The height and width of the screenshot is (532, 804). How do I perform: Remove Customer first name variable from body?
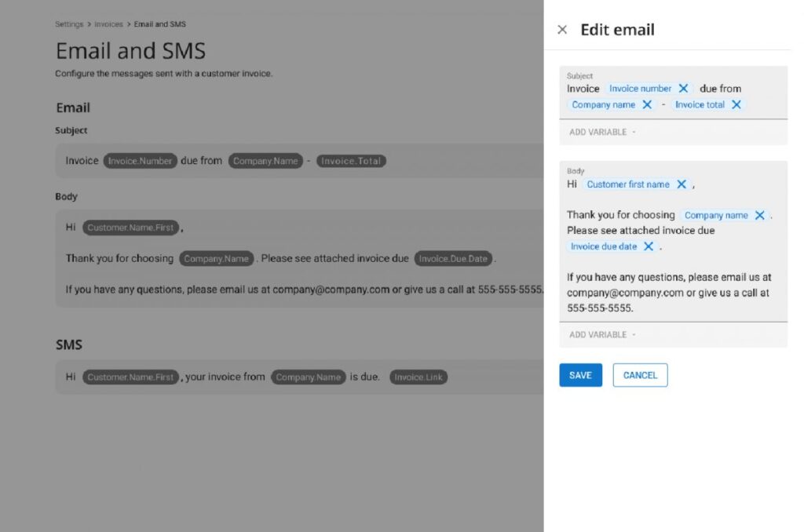coord(682,184)
